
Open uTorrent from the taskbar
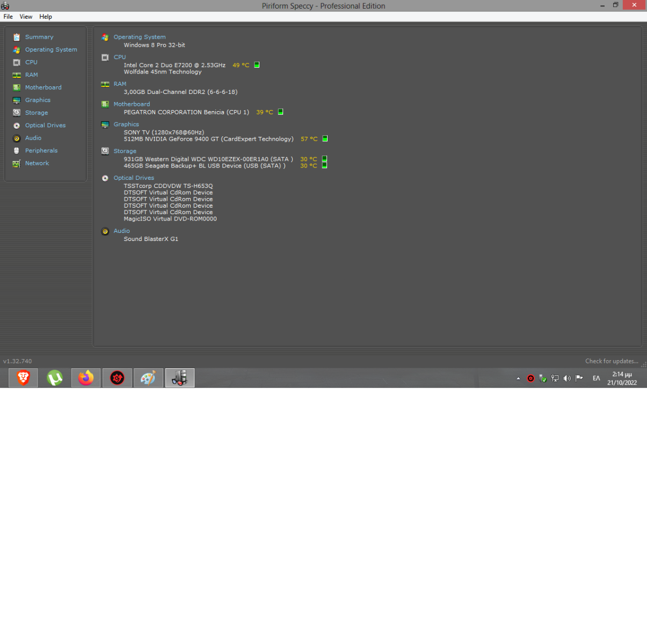[54, 378]
